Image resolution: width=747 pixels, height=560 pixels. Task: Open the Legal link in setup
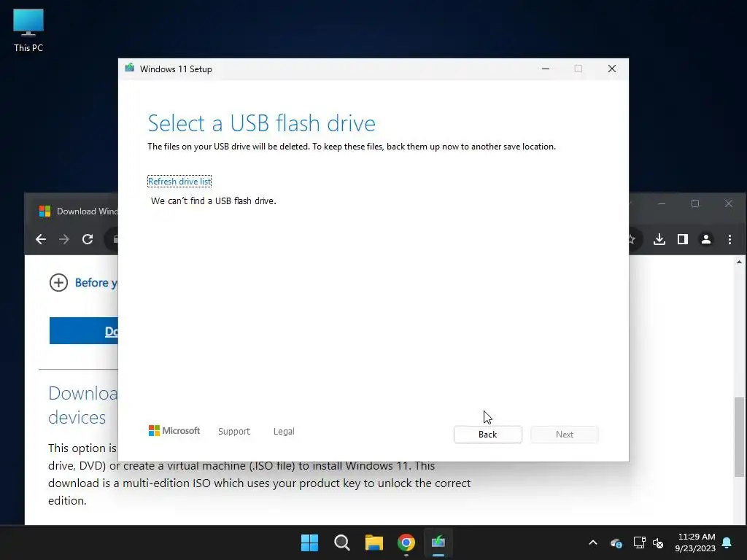pos(284,432)
